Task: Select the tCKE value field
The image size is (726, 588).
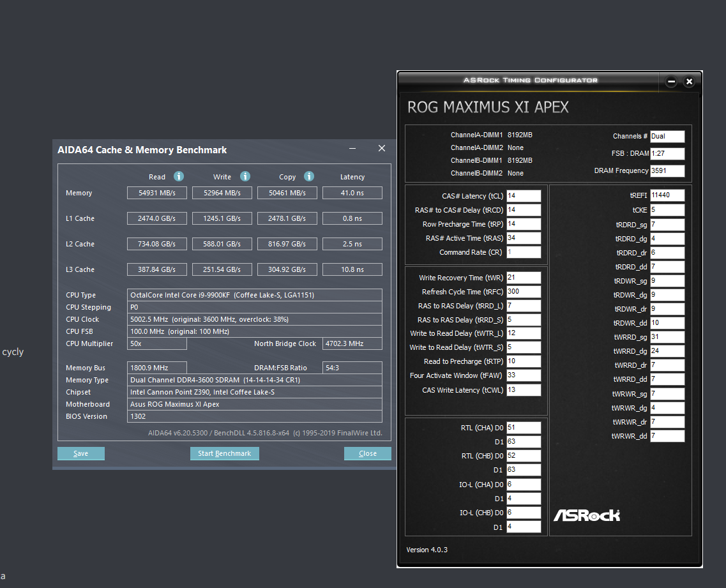Action: 667,210
